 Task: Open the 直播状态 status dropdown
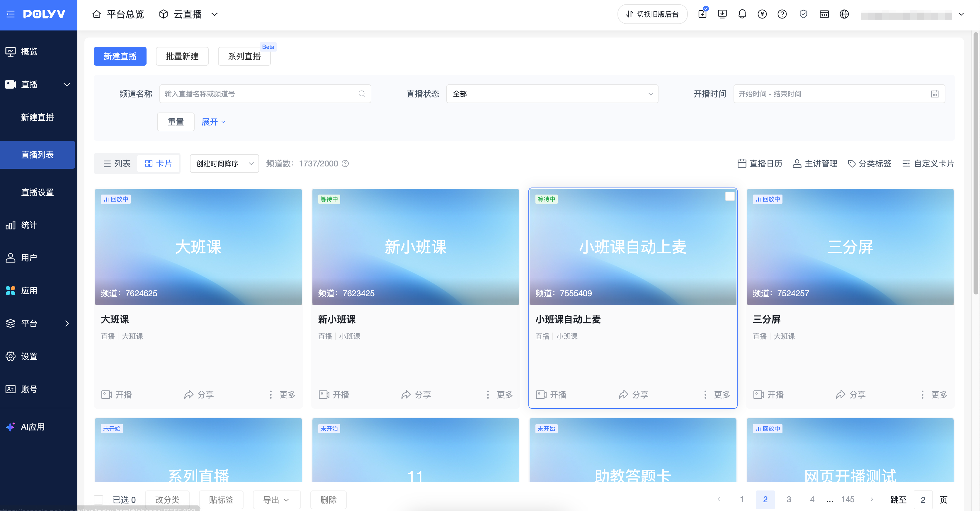(552, 93)
